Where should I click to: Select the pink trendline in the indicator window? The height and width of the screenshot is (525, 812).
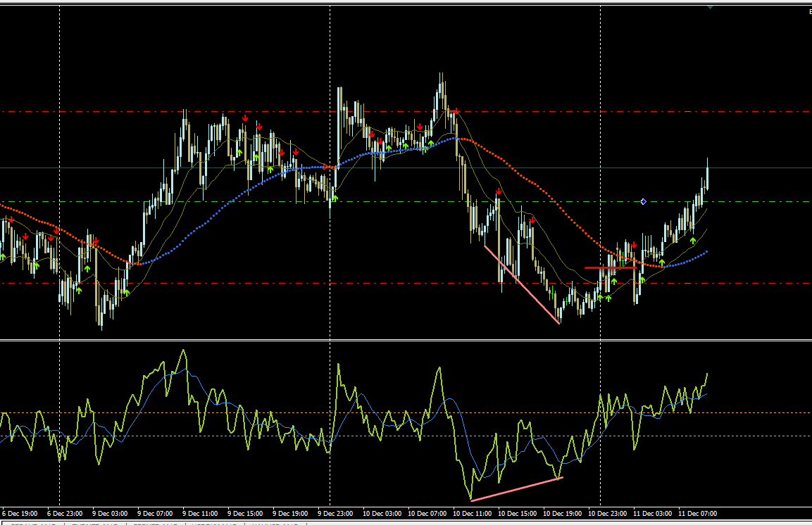pos(517,489)
